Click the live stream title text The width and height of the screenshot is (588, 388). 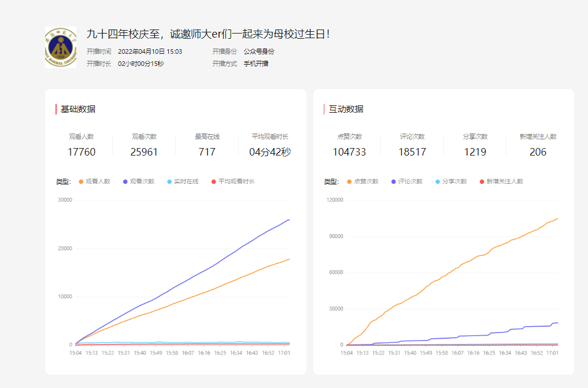[208, 34]
